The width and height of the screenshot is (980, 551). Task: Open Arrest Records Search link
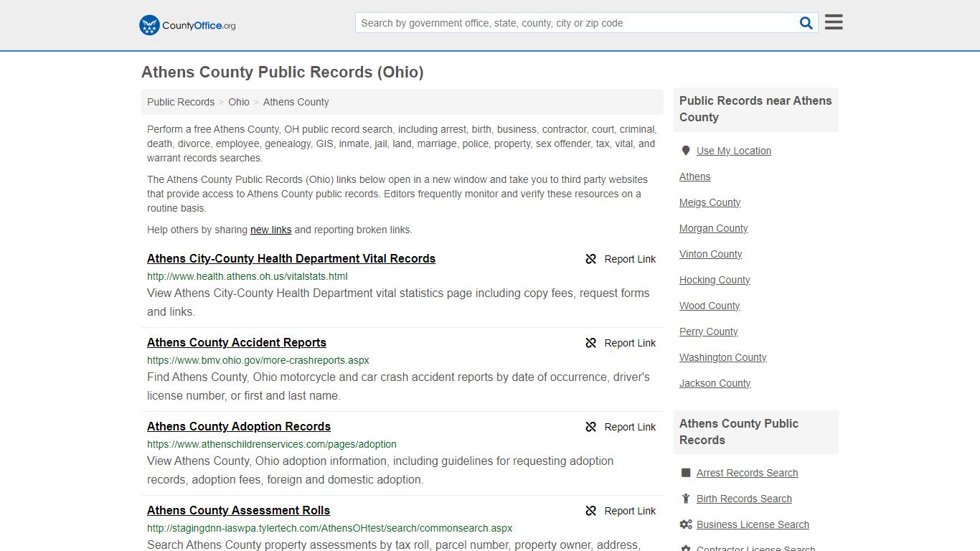[x=747, y=473]
